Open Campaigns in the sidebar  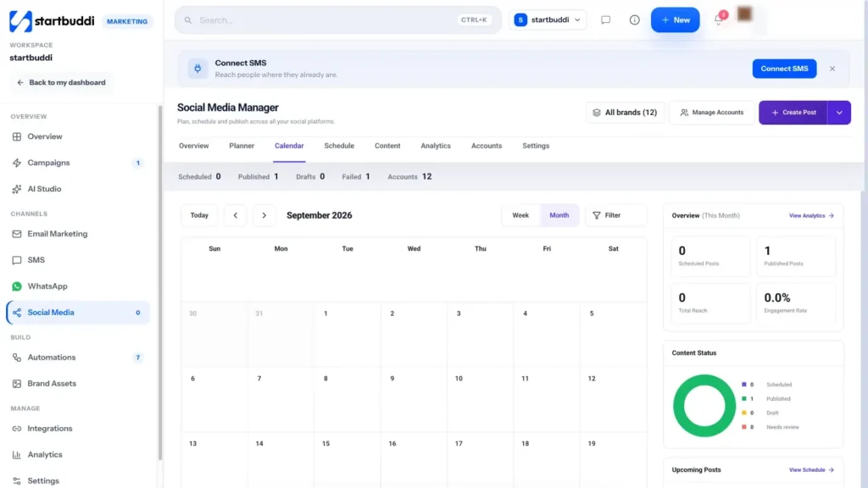click(77, 163)
